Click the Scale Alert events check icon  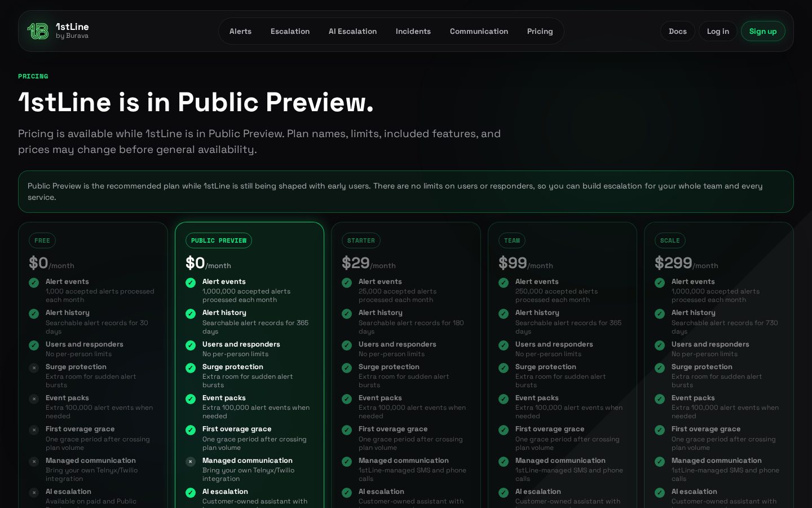(x=660, y=283)
